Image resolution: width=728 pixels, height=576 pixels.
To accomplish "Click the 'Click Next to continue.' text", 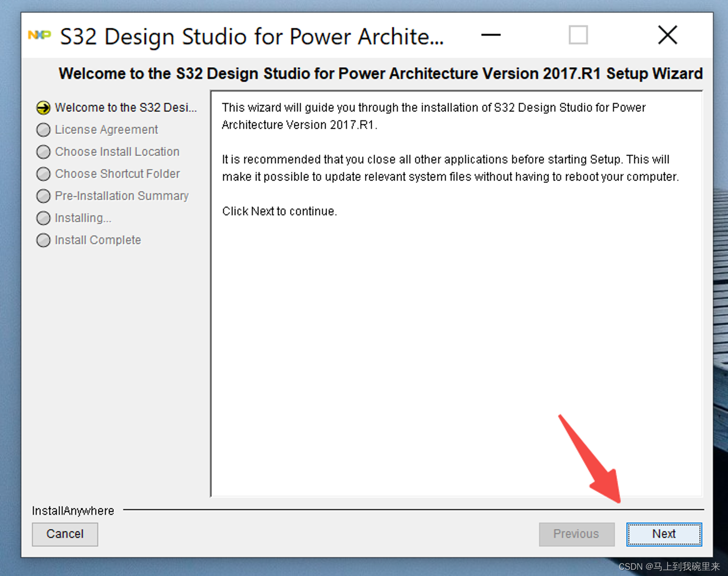I will [x=280, y=211].
